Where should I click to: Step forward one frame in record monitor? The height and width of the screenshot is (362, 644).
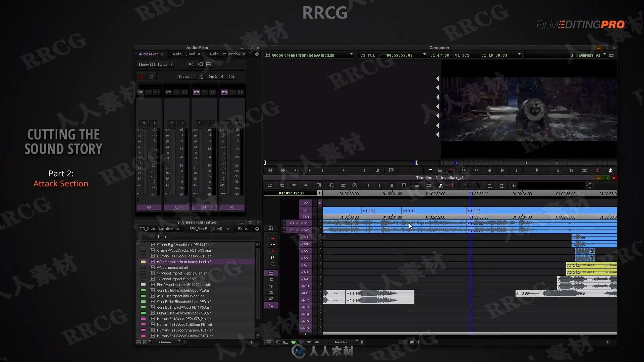pyautogui.click(x=502, y=170)
